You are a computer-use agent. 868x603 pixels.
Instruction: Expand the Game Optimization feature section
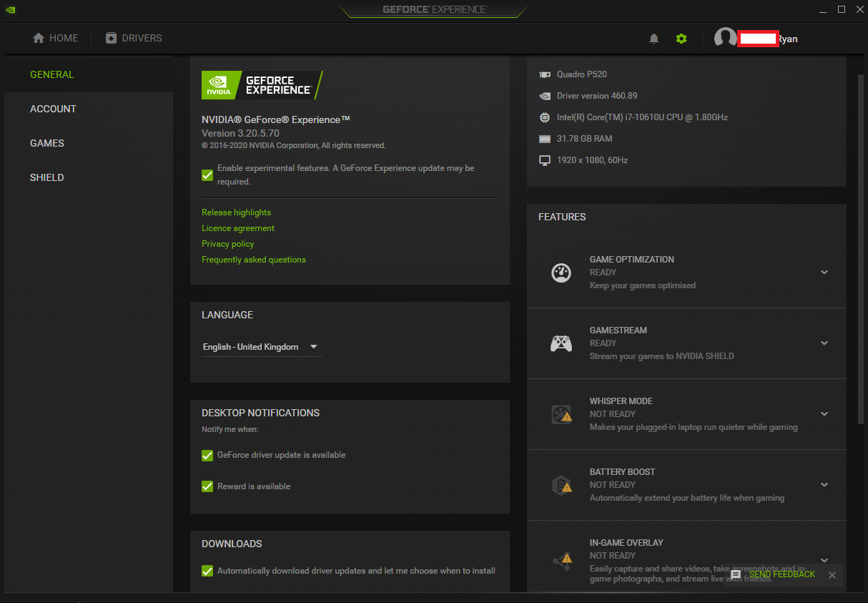coord(824,273)
